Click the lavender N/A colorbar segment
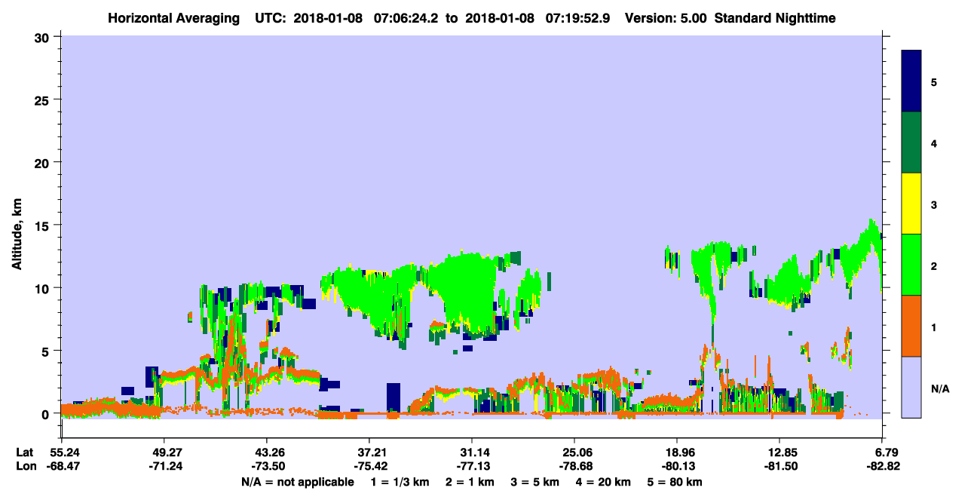Image resolution: width=980 pixels, height=503 pixels. click(x=911, y=387)
